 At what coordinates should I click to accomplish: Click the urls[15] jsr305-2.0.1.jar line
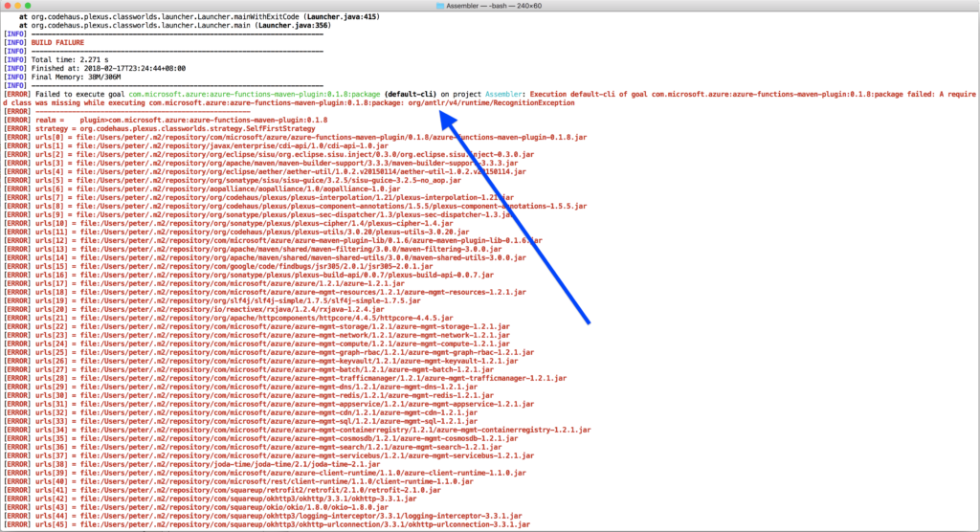pos(218,266)
